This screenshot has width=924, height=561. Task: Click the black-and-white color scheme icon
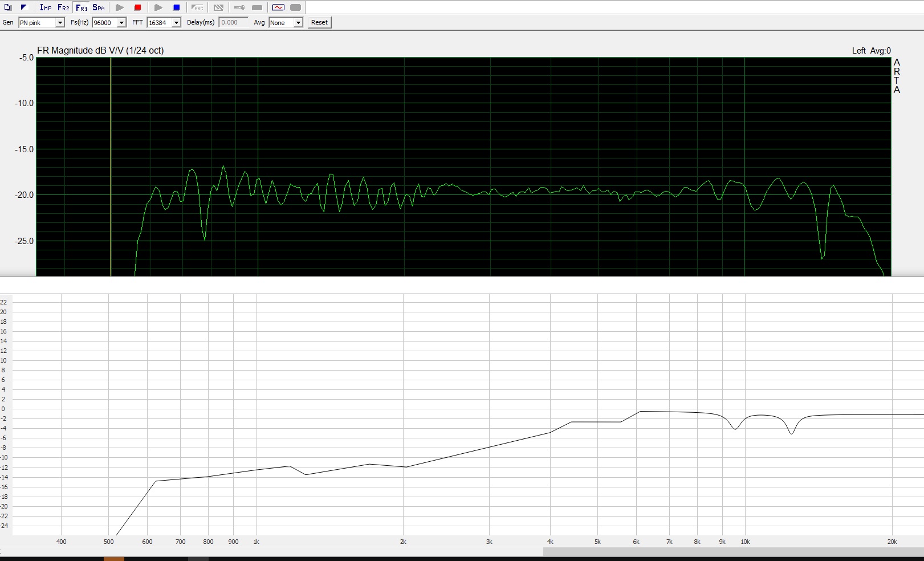[23, 7]
